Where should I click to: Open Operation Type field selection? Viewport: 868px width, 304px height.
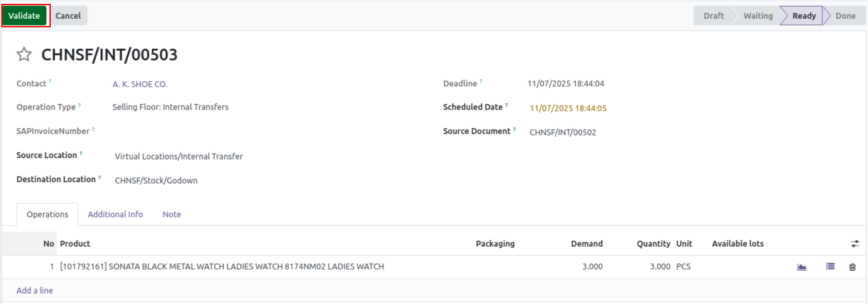[170, 107]
